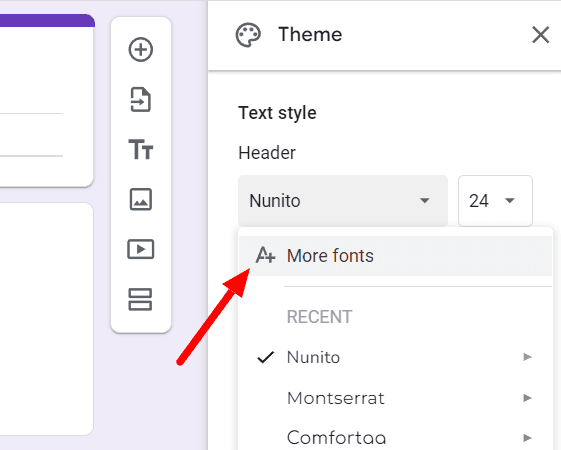The height and width of the screenshot is (450, 561).
Task: Open the Nunito header font dropdown
Action: (x=343, y=201)
